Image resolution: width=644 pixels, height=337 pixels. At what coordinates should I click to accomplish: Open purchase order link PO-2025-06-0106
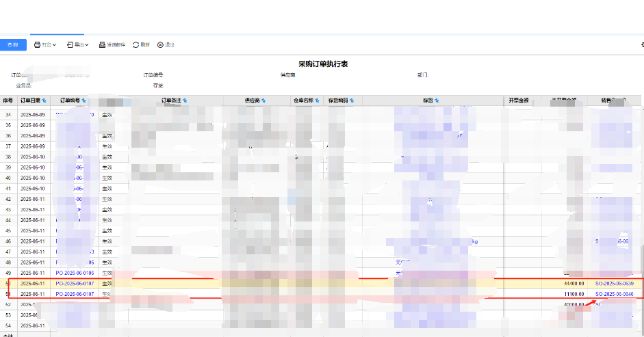75,273
